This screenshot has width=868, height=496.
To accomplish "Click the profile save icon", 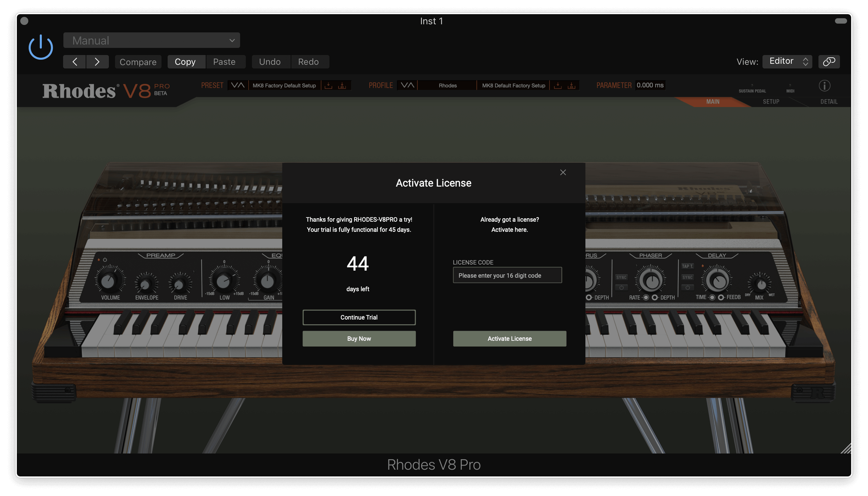I will [x=557, y=85].
